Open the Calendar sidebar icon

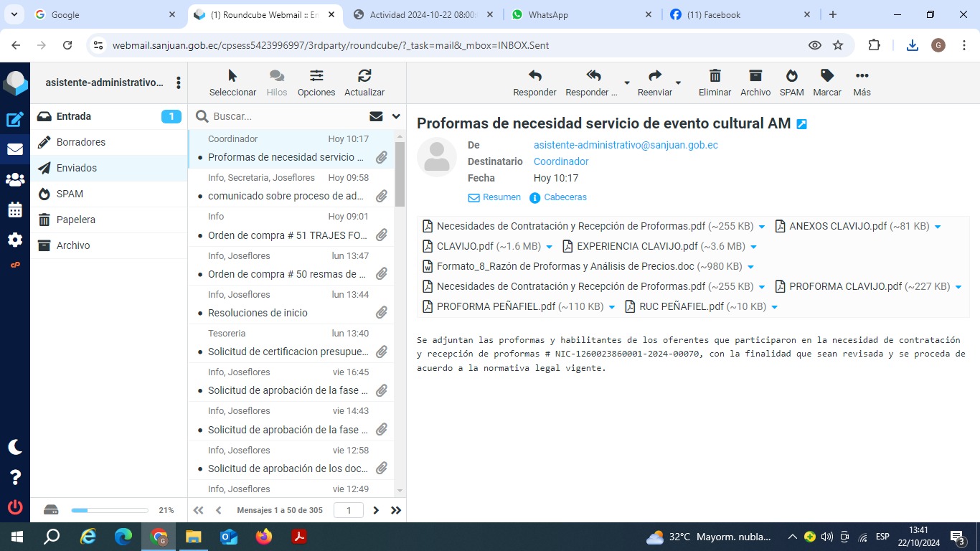(x=15, y=210)
